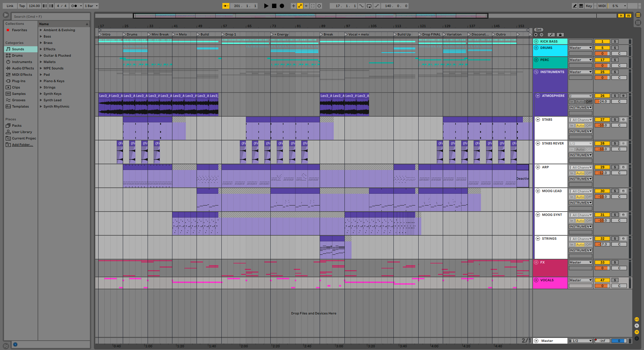Adjust ATMOSPHERE volume slider at -24.0
Viewport: 644px width, 350px height.
(x=602, y=102)
